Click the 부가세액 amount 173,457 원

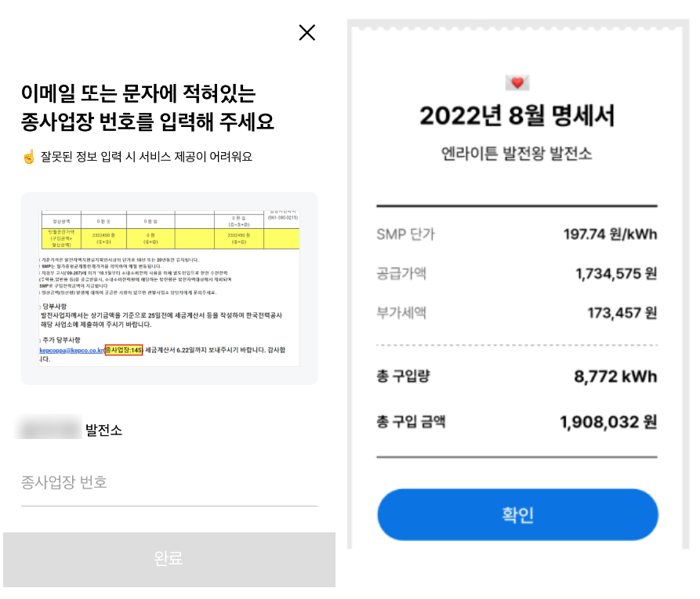click(x=622, y=313)
